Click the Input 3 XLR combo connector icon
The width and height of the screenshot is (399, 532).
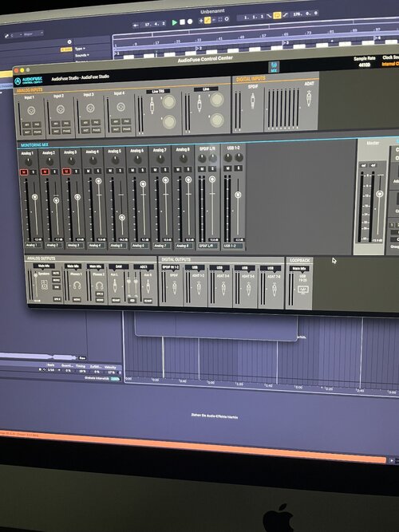point(90,108)
